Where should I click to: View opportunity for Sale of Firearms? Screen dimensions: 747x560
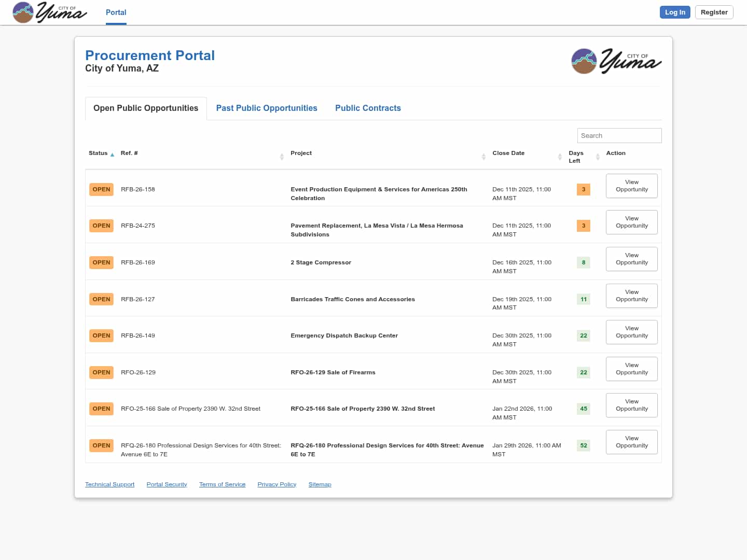[x=631, y=369]
